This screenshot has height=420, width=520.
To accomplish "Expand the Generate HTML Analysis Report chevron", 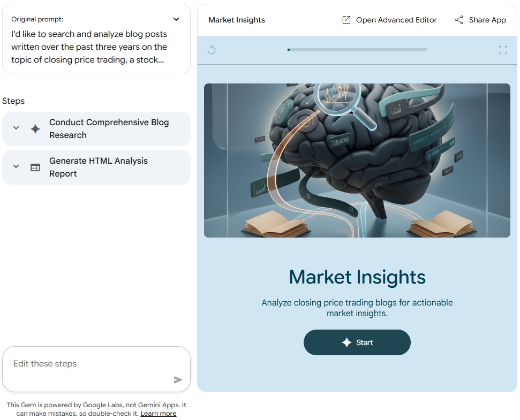I will pos(16,167).
